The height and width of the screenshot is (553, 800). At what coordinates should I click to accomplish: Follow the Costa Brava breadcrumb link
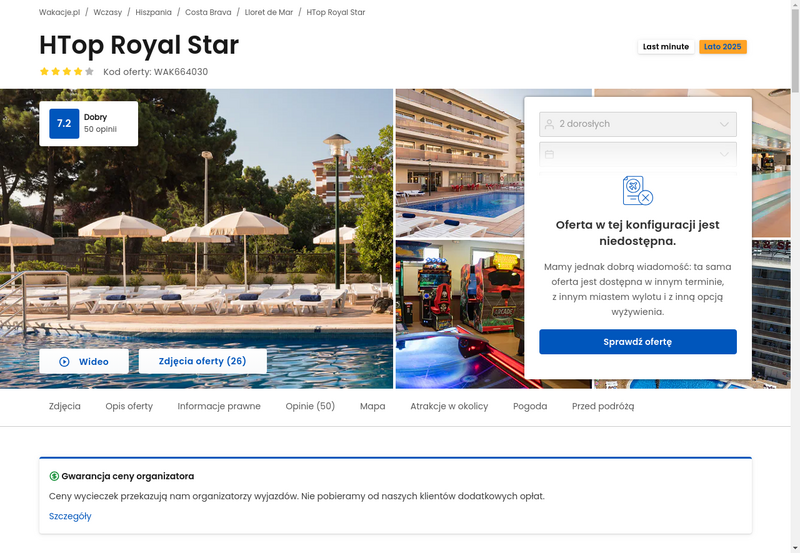click(x=208, y=12)
